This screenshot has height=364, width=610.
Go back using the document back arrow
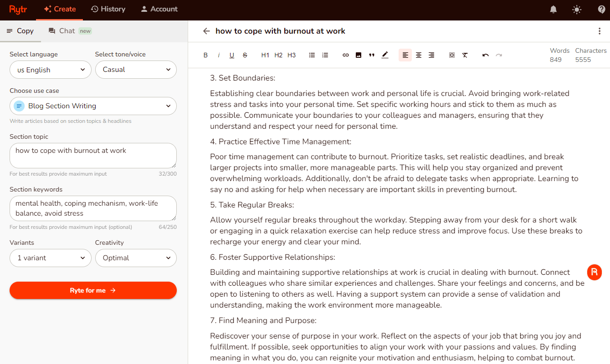[x=206, y=31]
